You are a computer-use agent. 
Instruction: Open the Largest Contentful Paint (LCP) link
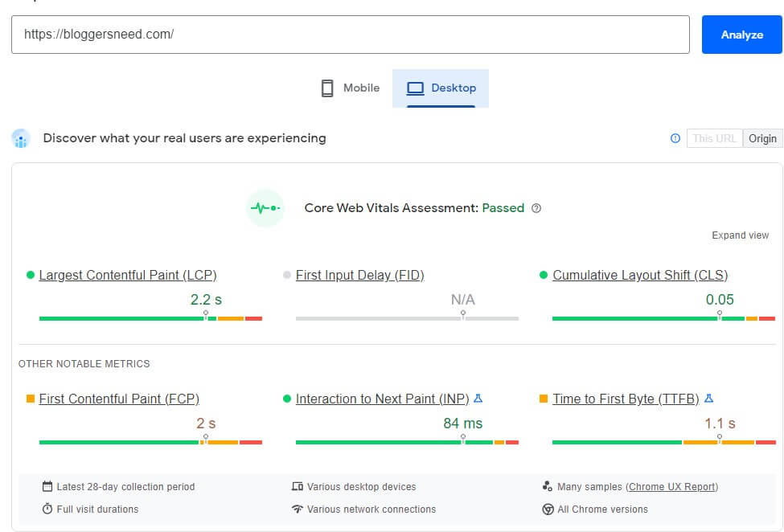point(128,275)
